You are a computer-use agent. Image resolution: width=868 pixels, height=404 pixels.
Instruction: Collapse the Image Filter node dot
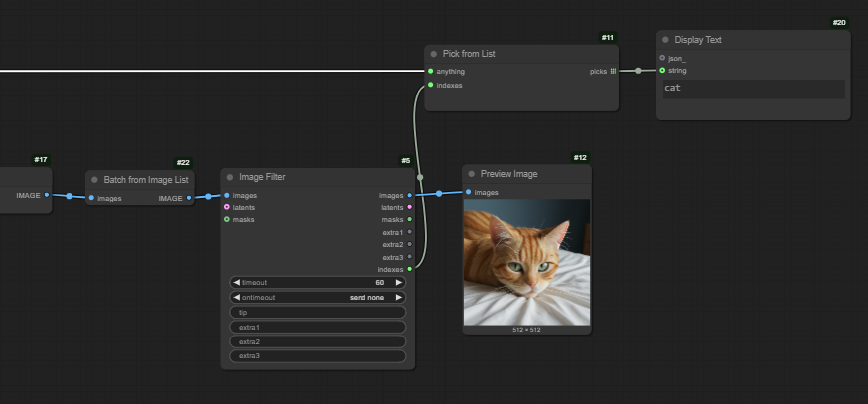(230, 177)
